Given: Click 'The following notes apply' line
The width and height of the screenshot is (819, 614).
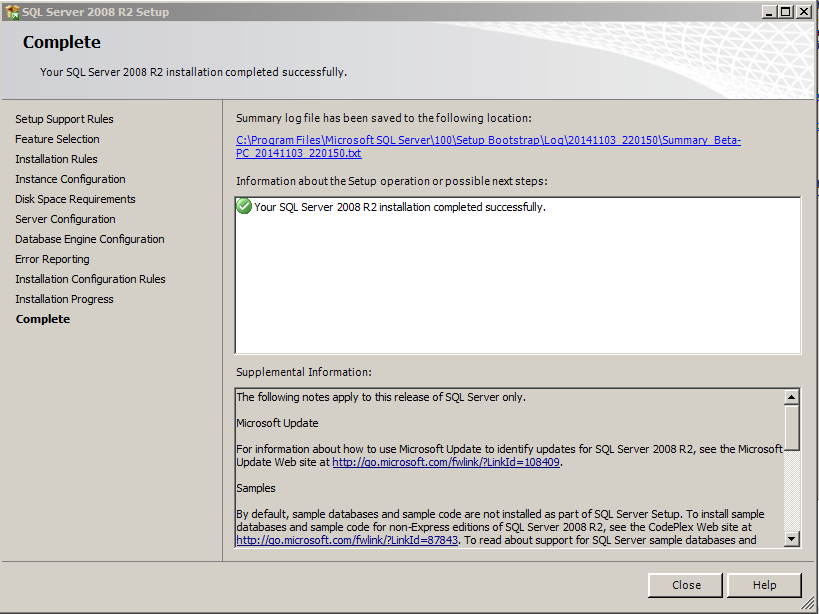Looking at the screenshot, I should pyautogui.click(x=381, y=397).
